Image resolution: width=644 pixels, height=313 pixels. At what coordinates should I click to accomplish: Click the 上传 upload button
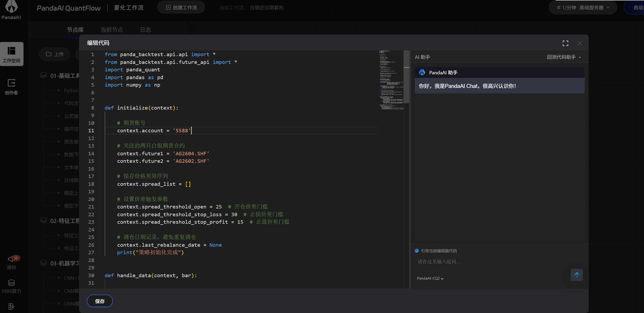click(55, 54)
